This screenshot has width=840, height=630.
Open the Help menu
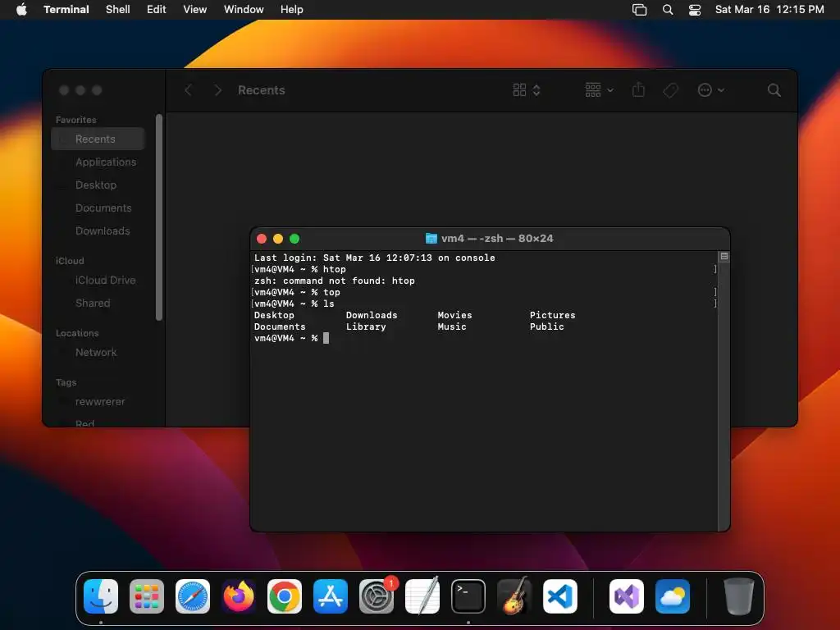pyautogui.click(x=292, y=10)
